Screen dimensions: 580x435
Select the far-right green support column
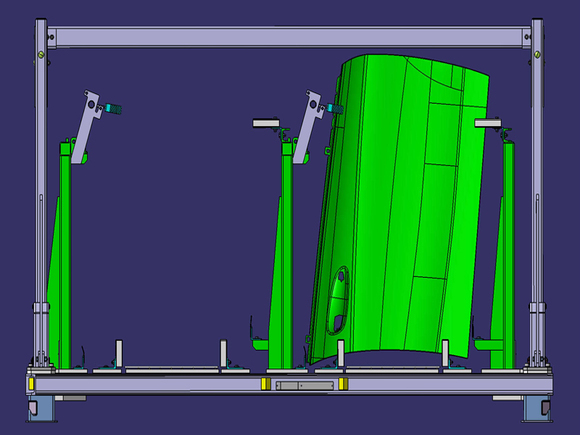509,255
